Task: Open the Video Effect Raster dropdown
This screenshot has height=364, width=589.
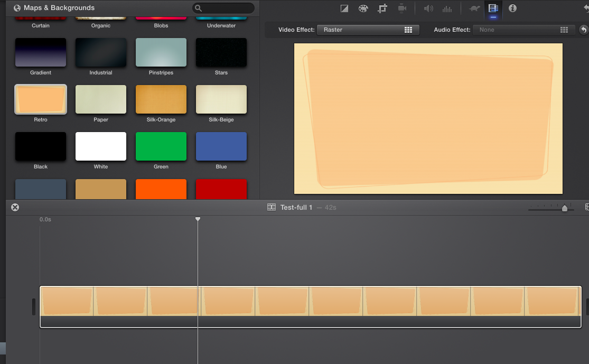Action: [x=368, y=30]
